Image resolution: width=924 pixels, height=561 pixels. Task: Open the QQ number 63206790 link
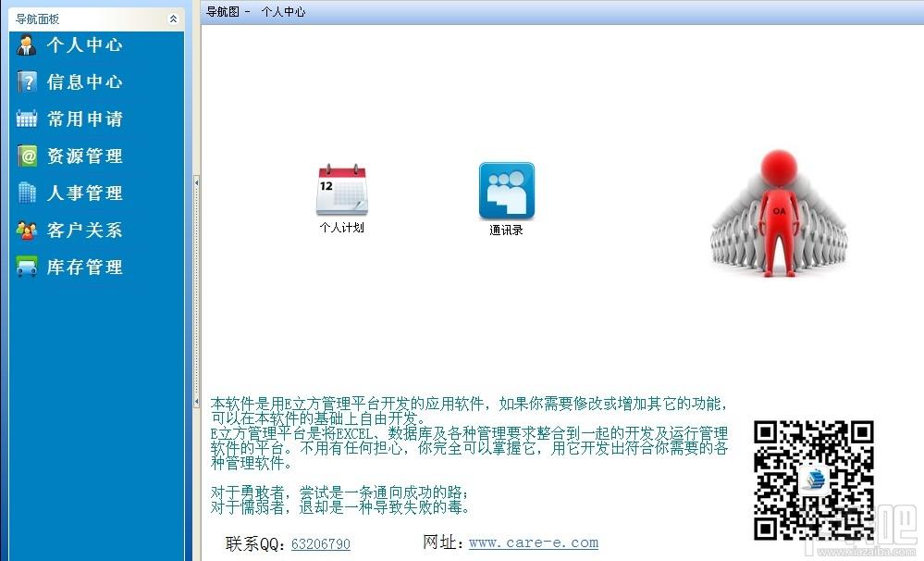321,544
